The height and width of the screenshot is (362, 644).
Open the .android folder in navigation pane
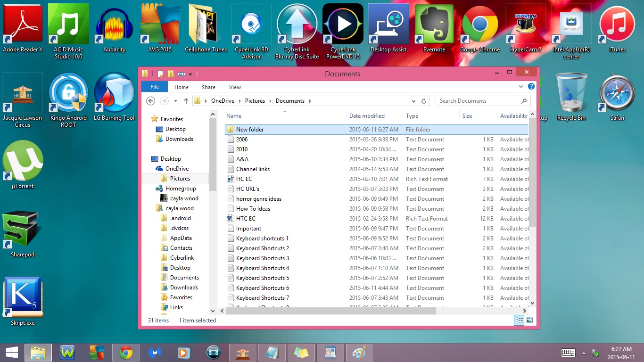pyautogui.click(x=180, y=218)
